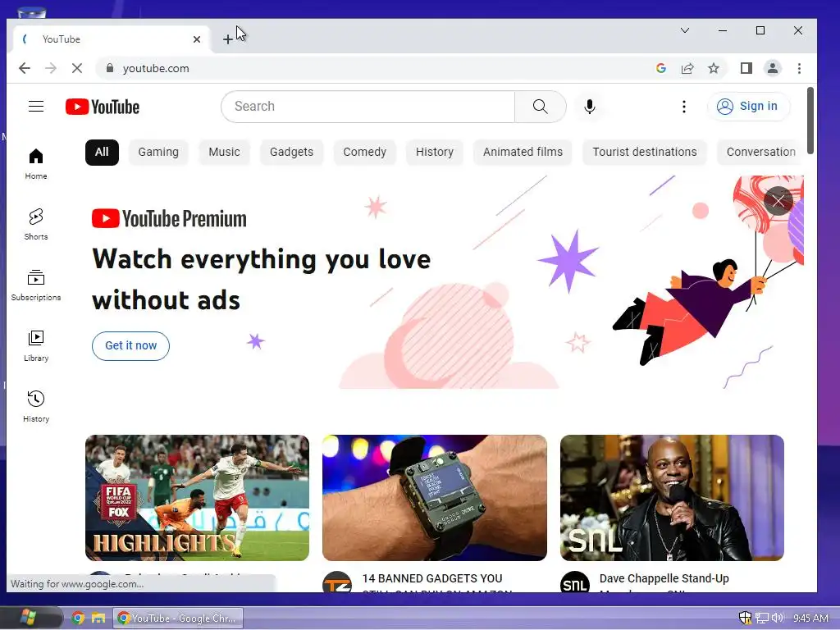Open FIFA World Cup highlights thumbnail

click(x=197, y=498)
